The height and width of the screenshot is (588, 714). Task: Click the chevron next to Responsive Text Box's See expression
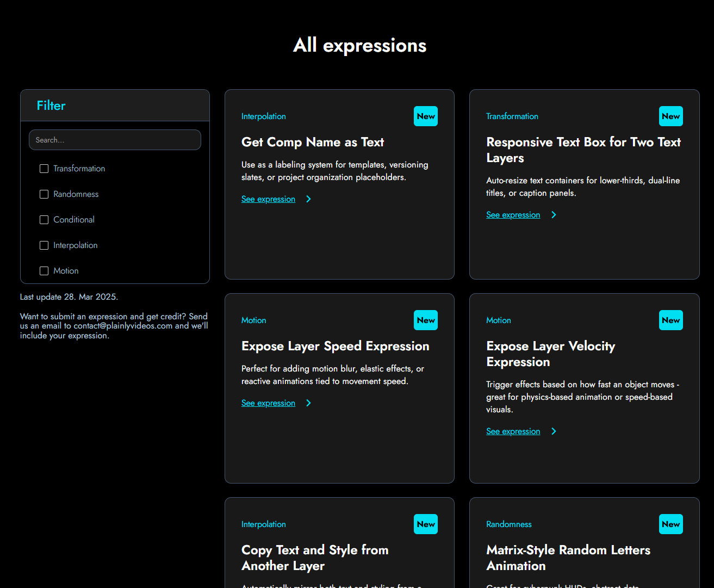554,215
